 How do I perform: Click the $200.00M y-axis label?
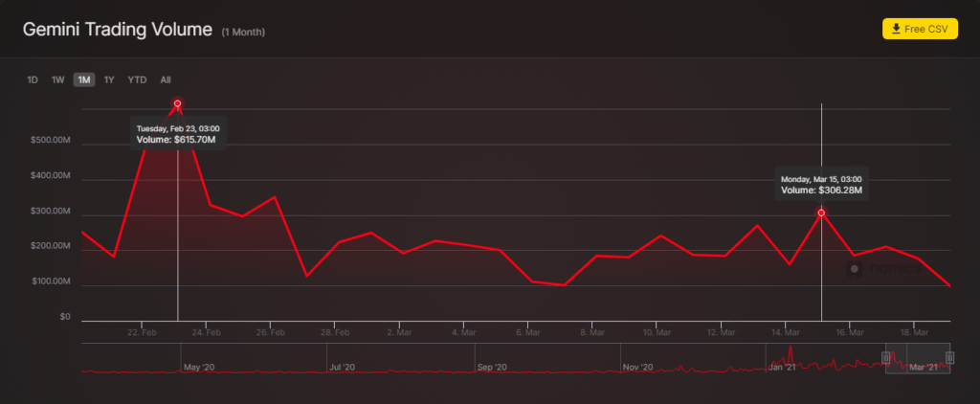(50, 246)
